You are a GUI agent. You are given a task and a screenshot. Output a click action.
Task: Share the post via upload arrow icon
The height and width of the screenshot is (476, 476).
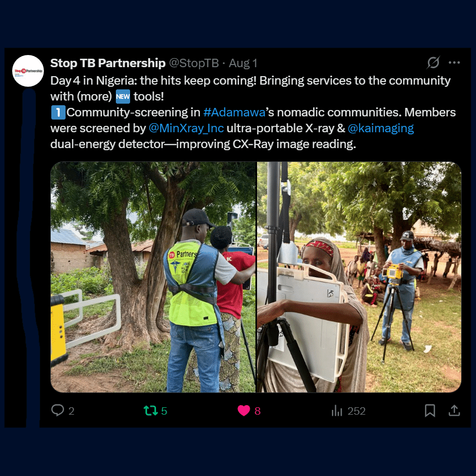[454, 410]
